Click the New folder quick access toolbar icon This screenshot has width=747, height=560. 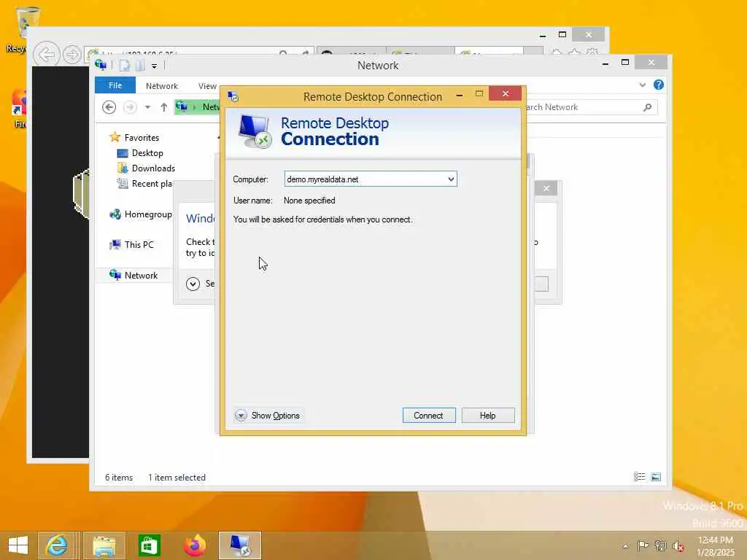[x=140, y=66]
